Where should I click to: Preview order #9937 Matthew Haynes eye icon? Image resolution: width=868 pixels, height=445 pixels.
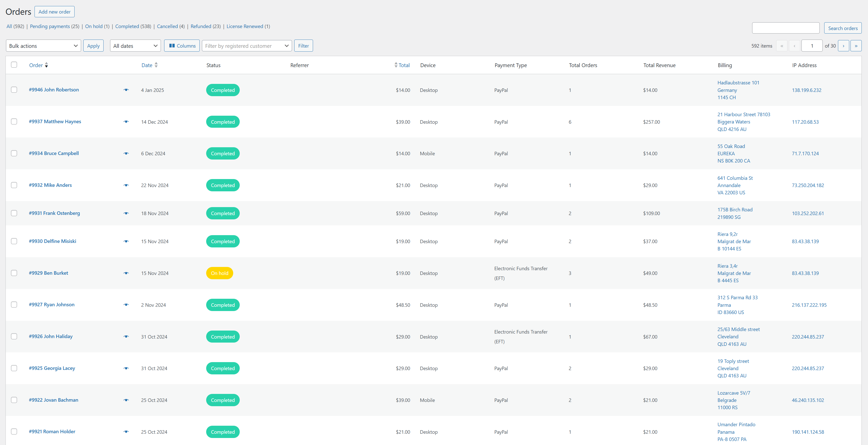pyautogui.click(x=126, y=122)
